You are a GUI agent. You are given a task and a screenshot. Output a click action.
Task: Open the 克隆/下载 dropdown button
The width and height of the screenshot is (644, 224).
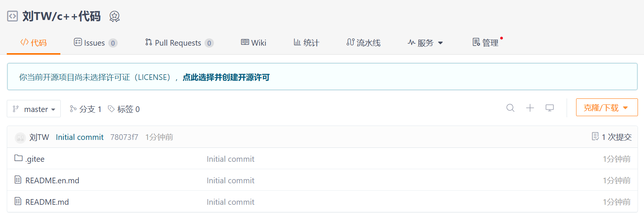(x=607, y=107)
